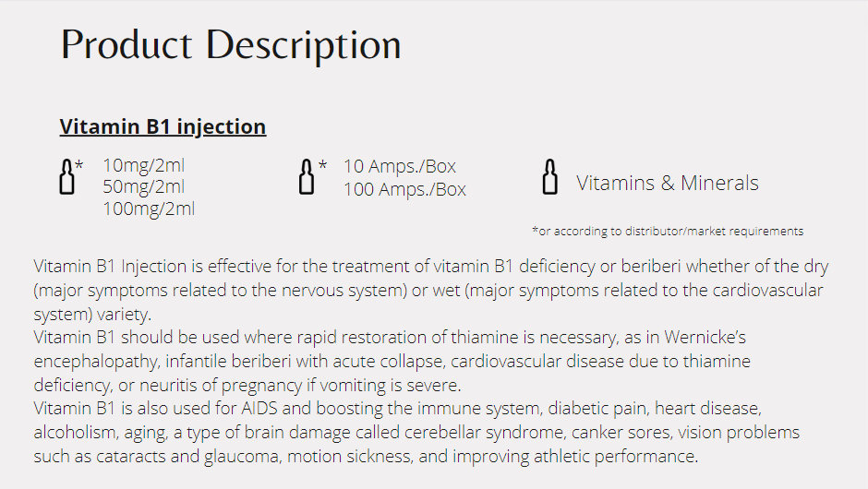Click the asterisk beside the dosage ampoule icon
Viewport: 868px width, 489px height.
coord(79,166)
